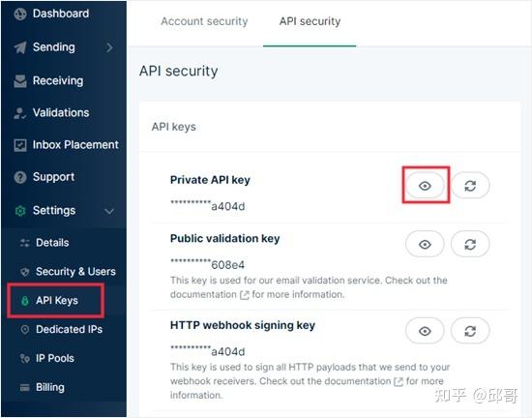532x418 pixels.
Task: Select the API security tab
Action: [310, 21]
